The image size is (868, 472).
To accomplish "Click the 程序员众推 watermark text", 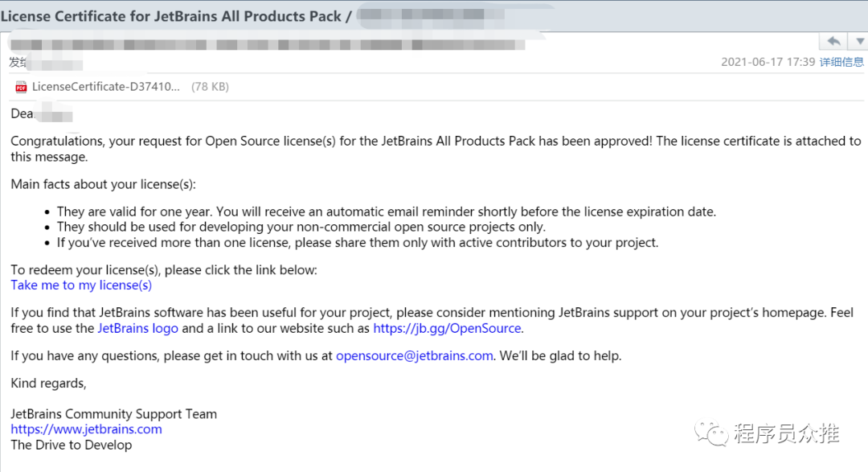I will [x=786, y=434].
